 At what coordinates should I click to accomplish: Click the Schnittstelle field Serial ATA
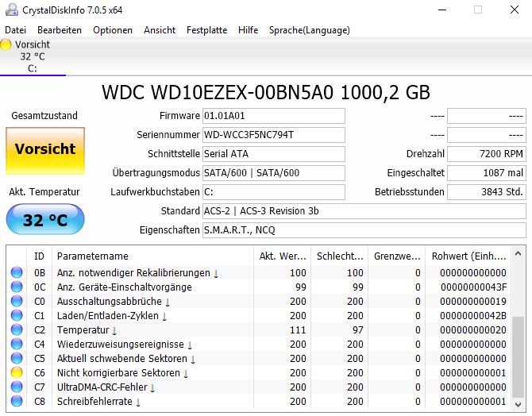(274, 154)
